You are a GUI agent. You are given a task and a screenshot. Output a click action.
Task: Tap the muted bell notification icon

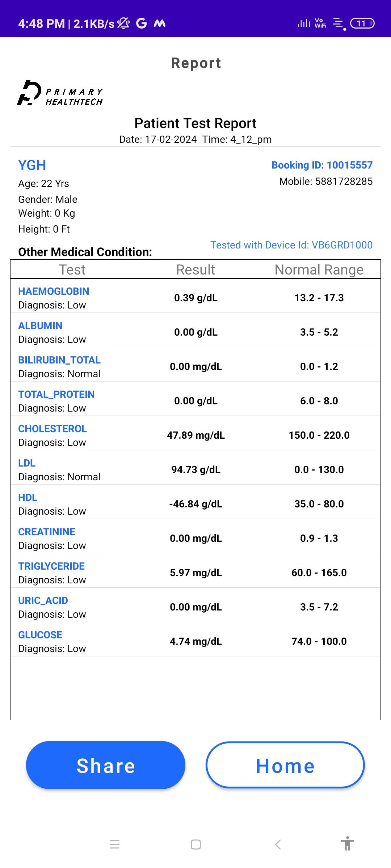click(x=123, y=24)
